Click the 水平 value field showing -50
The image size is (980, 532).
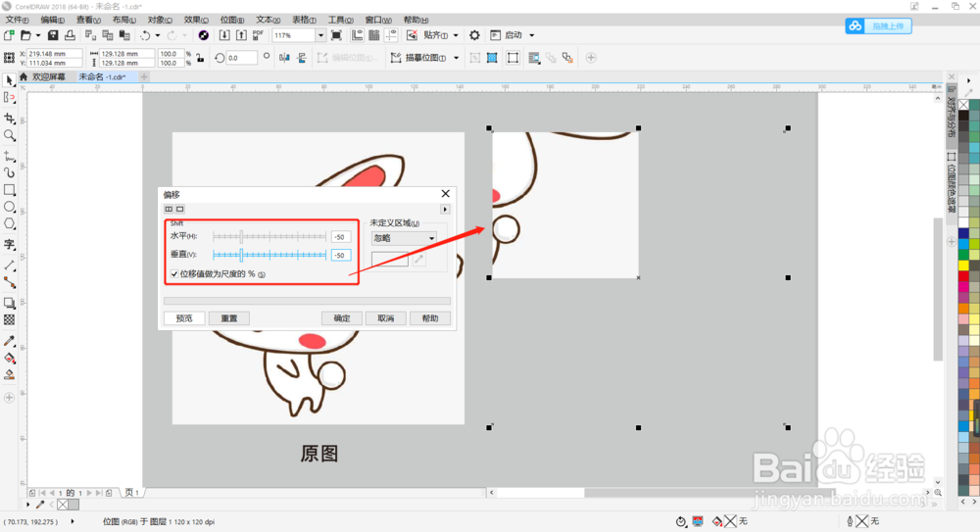341,237
